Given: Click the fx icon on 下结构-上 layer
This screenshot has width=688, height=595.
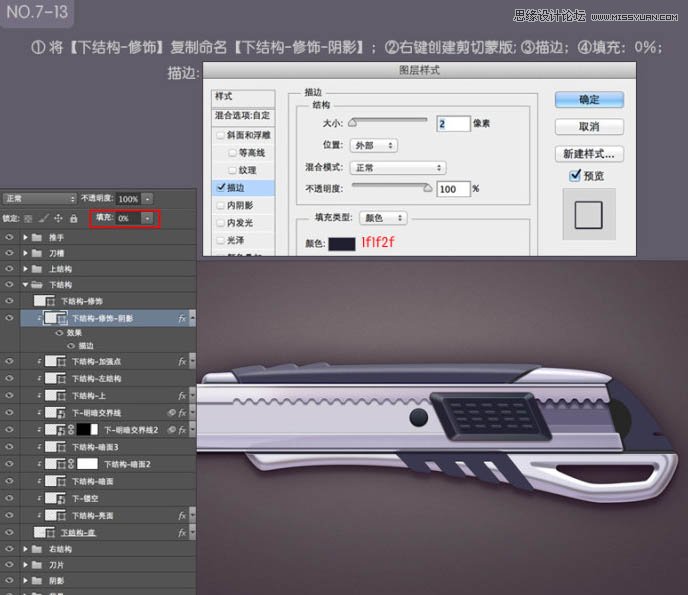Looking at the screenshot, I should pyautogui.click(x=182, y=396).
